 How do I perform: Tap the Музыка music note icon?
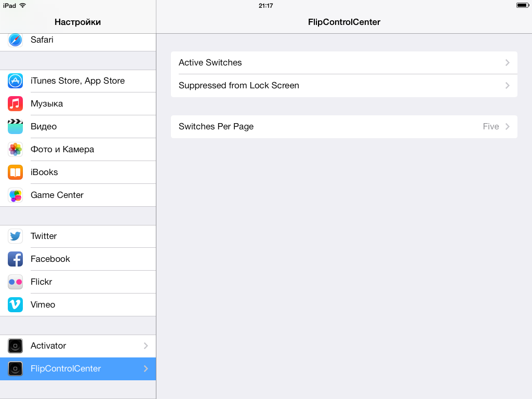(15, 103)
